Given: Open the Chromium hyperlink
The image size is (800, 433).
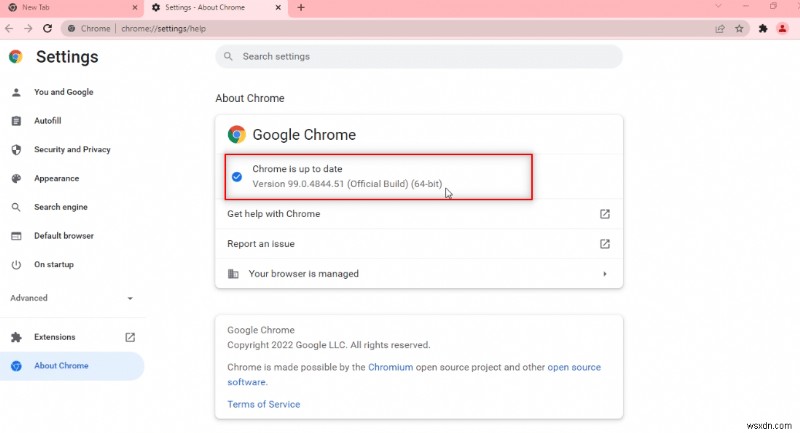Looking at the screenshot, I should click(389, 367).
